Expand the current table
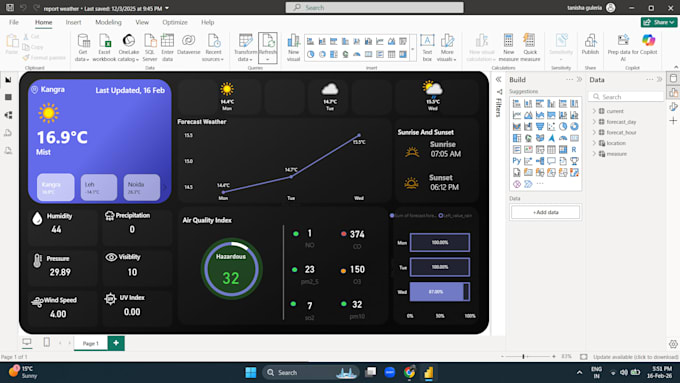This screenshot has height=383, width=680. [x=594, y=111]
